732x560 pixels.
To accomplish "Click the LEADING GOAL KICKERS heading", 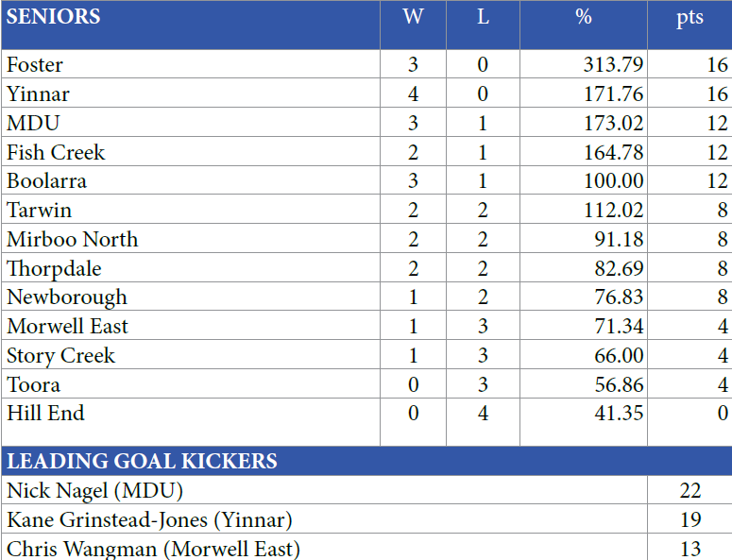I will pyautogui.click(x=143, y=462).
